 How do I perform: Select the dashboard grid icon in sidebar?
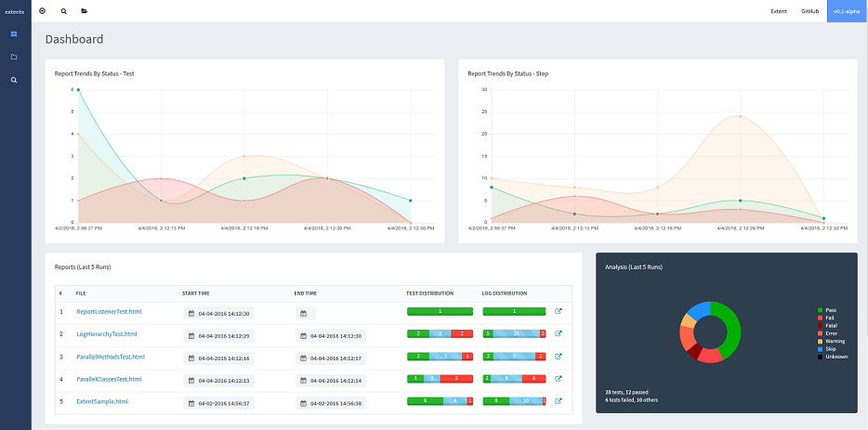(14, 33)
